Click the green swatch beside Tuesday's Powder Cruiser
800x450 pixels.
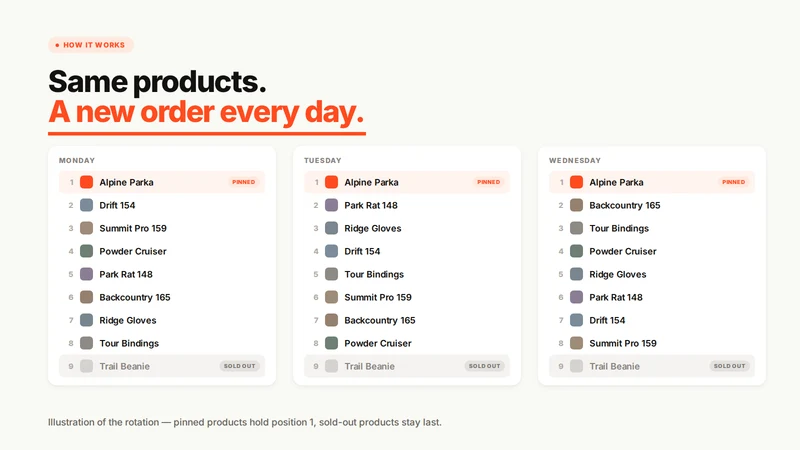[332, 343]
